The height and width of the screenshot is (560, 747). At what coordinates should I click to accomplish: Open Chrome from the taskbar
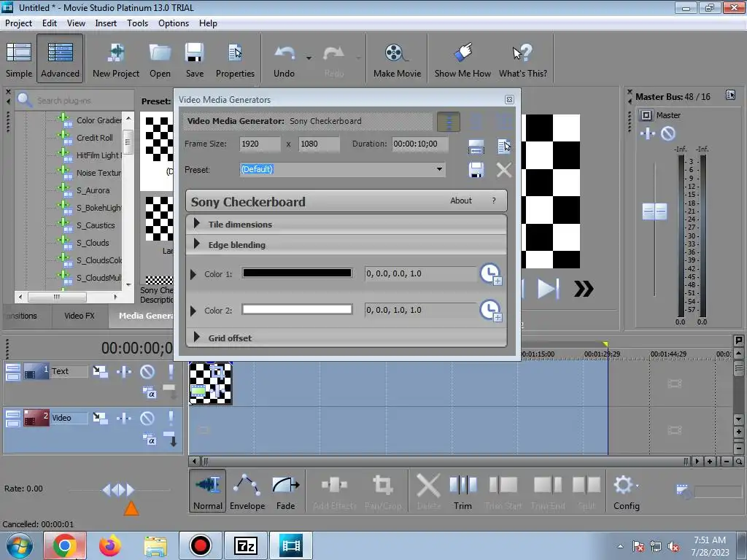point(65,545)
